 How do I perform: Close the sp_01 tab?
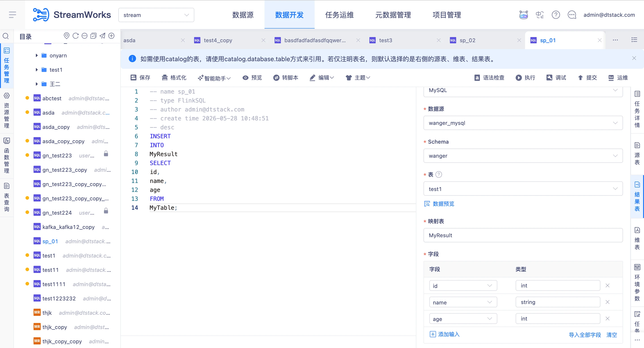pos(600,40)
